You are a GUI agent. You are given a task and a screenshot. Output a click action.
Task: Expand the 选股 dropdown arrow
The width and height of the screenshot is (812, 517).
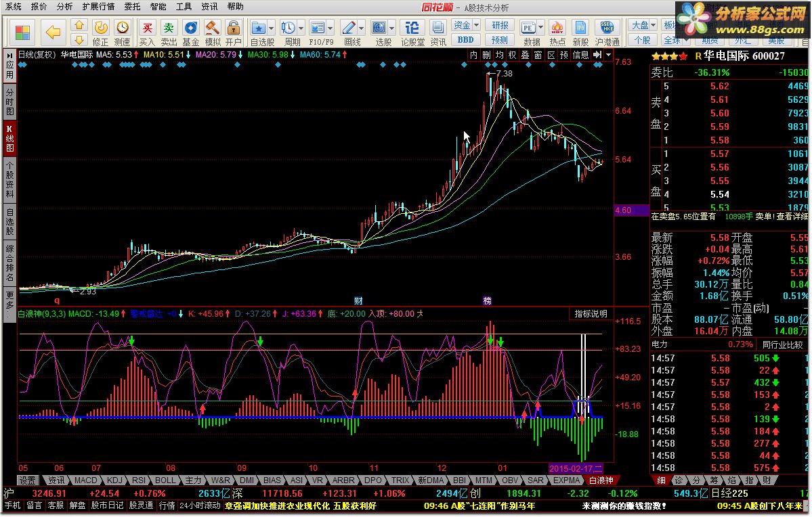pyautogui.click(x=392, y=28)
